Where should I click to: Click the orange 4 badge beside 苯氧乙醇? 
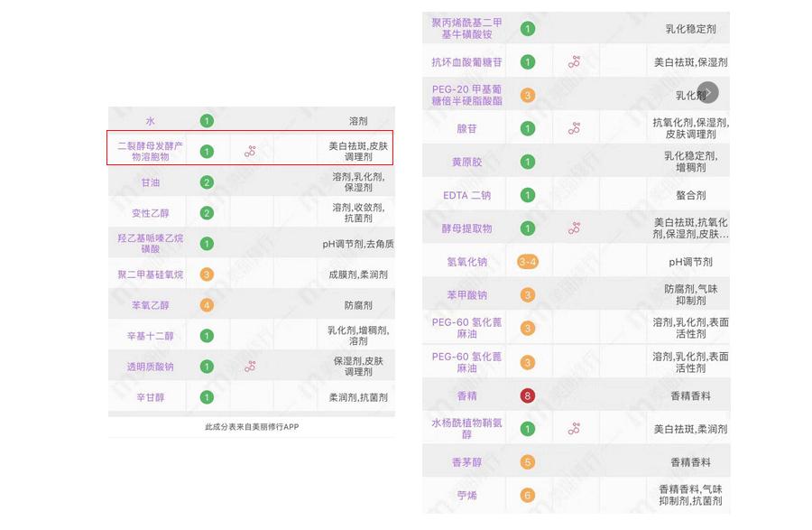click(206, 303)
